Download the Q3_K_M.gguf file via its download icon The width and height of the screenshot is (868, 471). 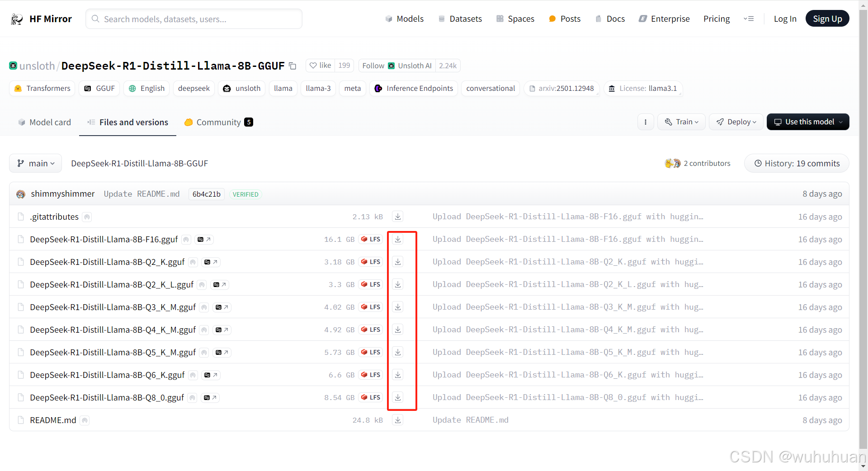(398, 307)
